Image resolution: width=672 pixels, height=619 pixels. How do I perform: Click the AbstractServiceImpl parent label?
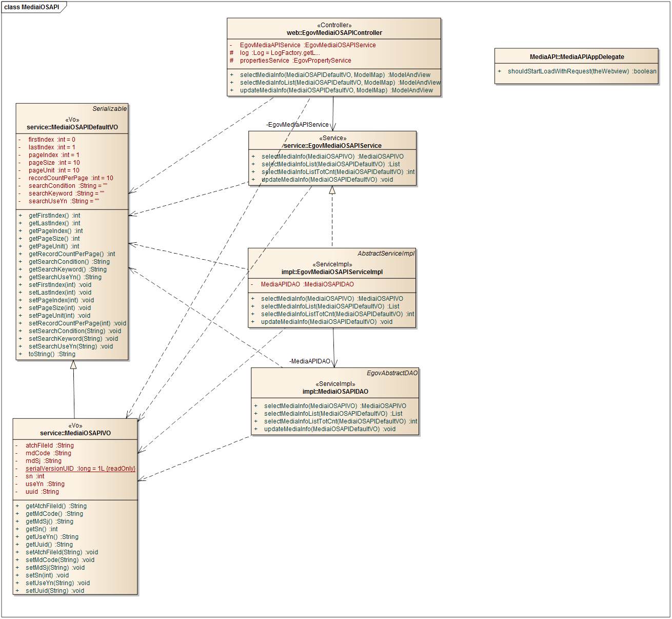coord(386,254)
